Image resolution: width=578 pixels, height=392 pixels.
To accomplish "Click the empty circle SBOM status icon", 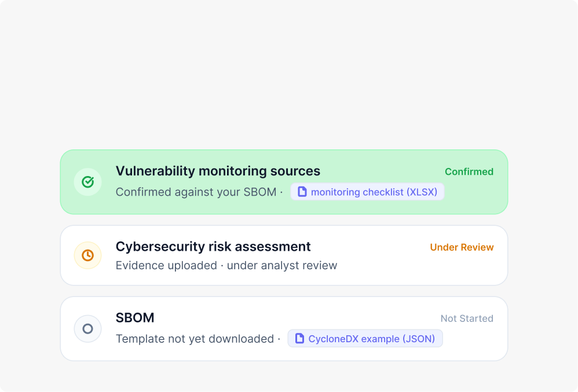I will coord(87,329).
